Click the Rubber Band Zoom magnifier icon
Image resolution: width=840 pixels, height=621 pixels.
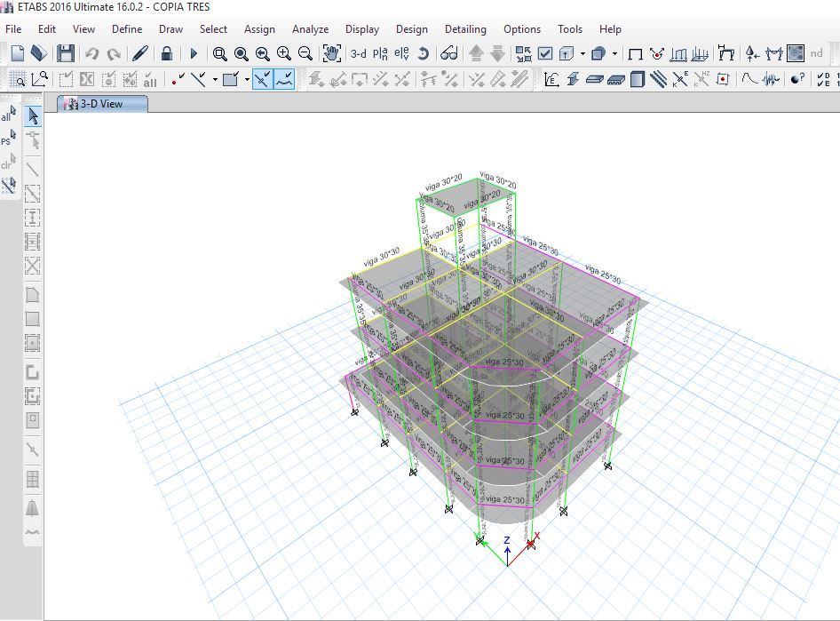[219, 54]
